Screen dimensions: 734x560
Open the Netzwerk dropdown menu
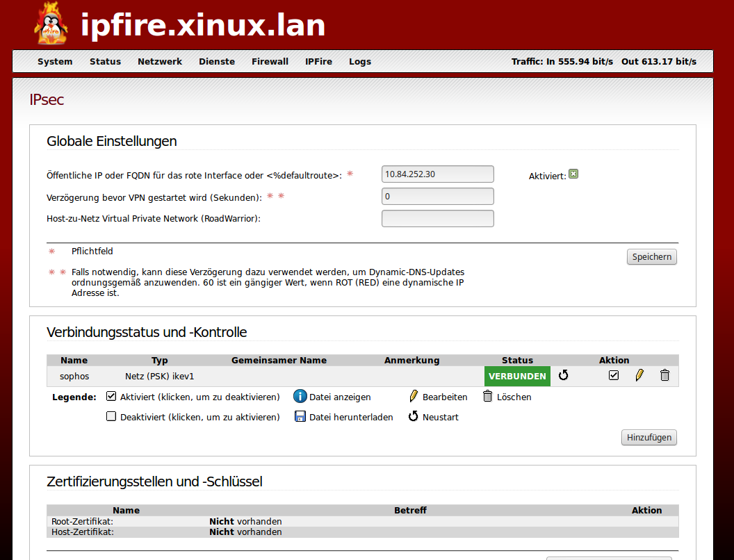pyautogui.click(x=160, y=61)
